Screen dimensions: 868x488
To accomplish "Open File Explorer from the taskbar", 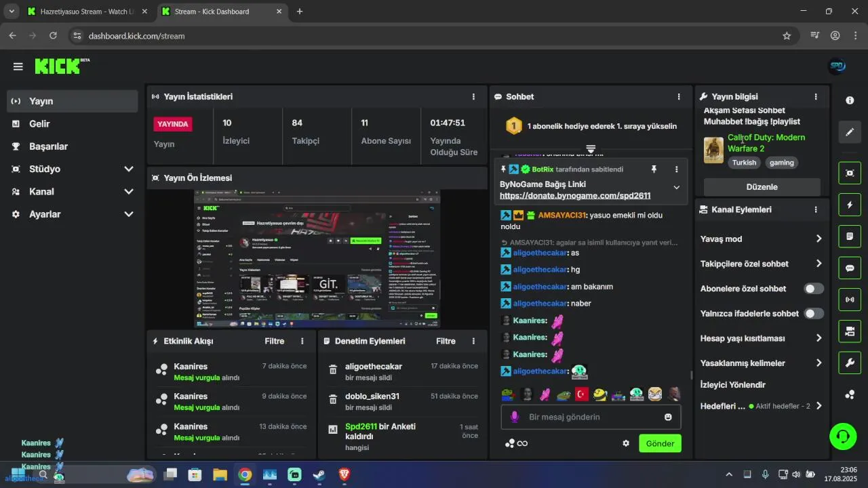I will pos(220,474).
